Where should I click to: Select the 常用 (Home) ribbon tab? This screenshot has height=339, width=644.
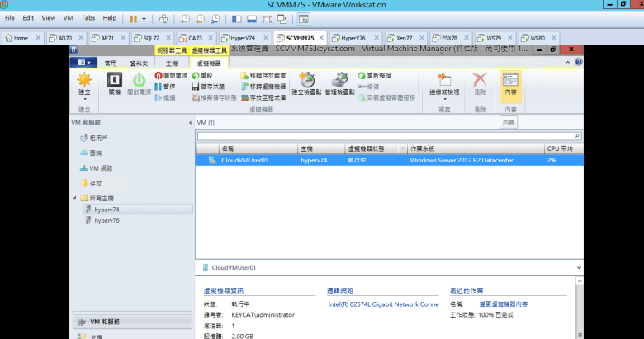111,63
